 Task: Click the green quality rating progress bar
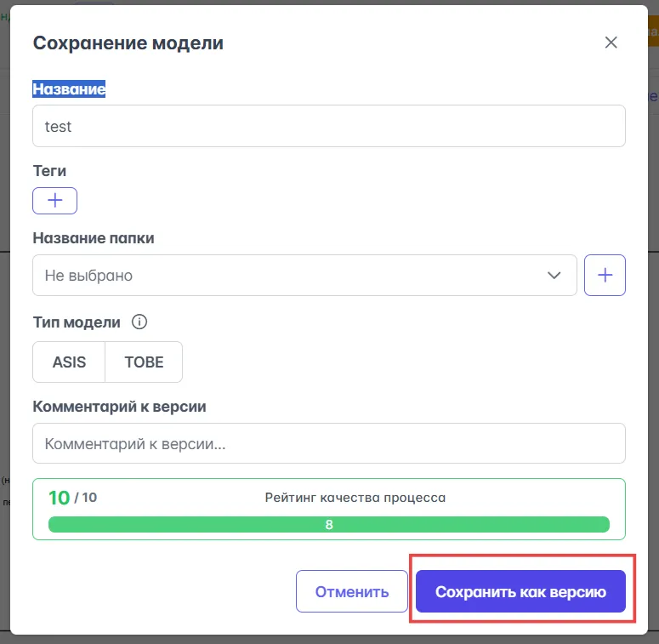pos(328,525)
